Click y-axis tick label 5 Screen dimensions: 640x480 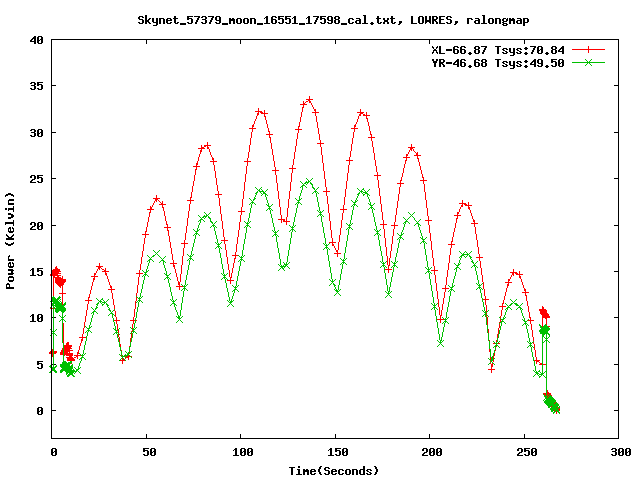(x=40, y=364)
